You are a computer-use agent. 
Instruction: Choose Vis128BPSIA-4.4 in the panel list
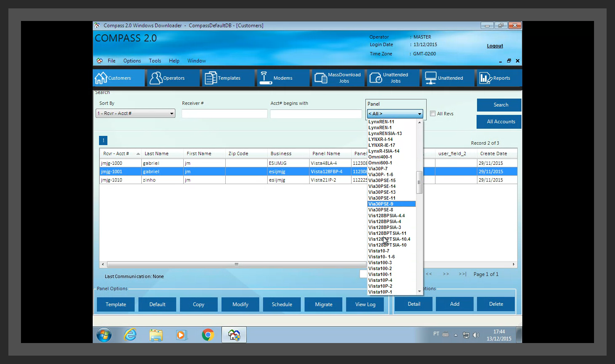pos(391,216)
